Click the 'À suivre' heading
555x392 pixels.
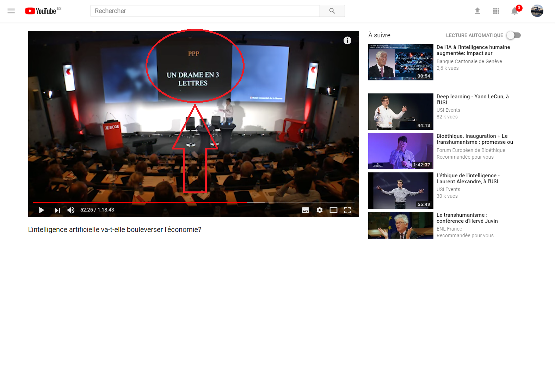tap(379, 35)
